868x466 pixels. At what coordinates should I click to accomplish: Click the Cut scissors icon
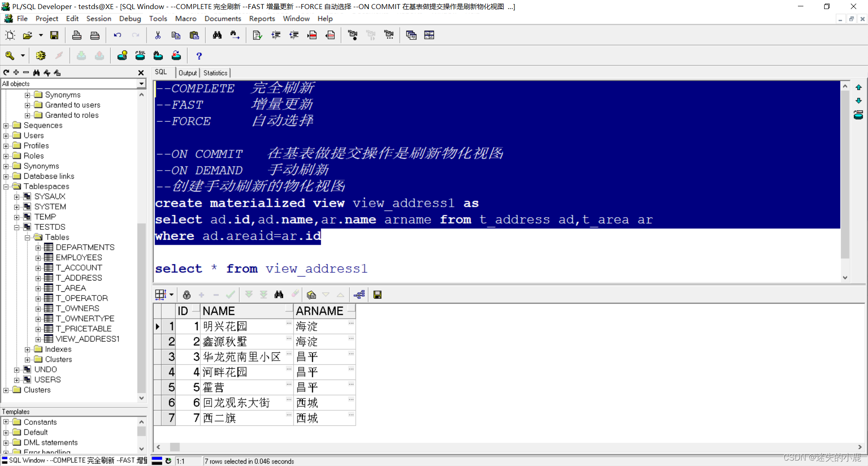158,35
